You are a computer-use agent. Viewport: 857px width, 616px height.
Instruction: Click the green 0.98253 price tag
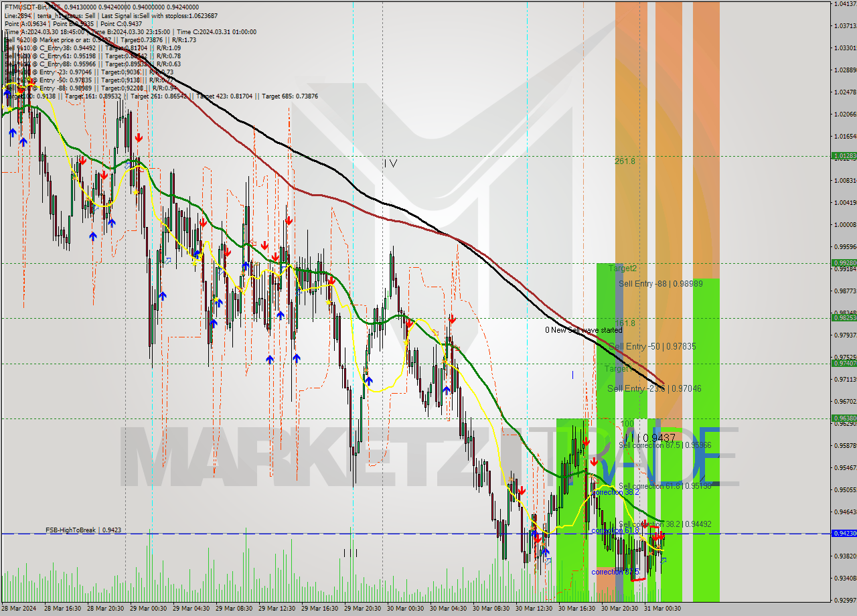tap(844, 317)
